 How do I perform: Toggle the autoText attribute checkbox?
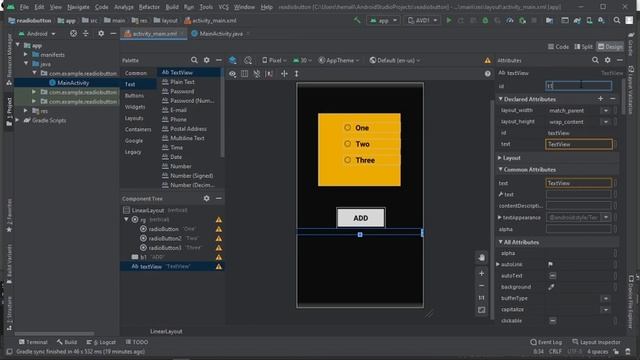(x=552, y=276)
